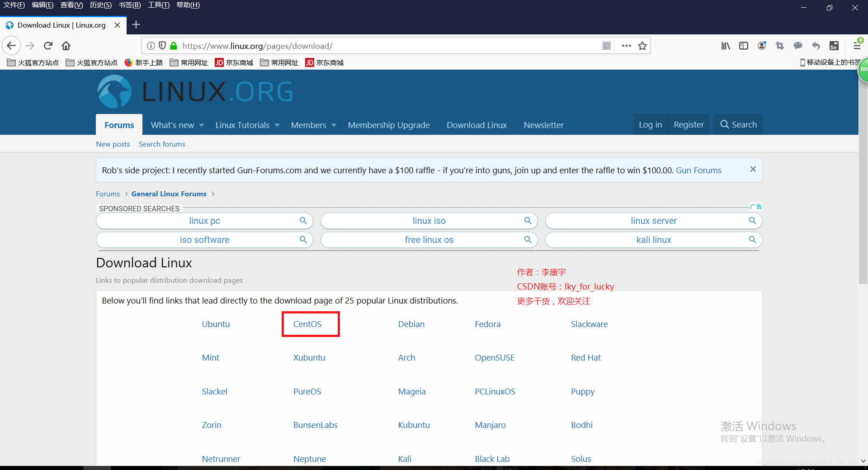The height and width of the screenshot is (470, 868).
Task: Open the Ubuntu download link
Action: (x=216, y=324)
